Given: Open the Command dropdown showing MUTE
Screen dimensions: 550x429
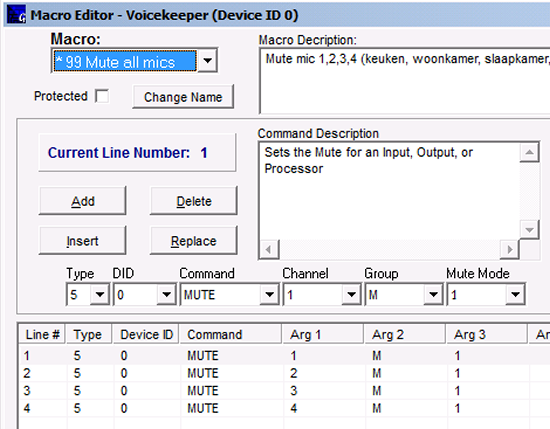Looking at the screenshot, I should click(x=269, y=294).
